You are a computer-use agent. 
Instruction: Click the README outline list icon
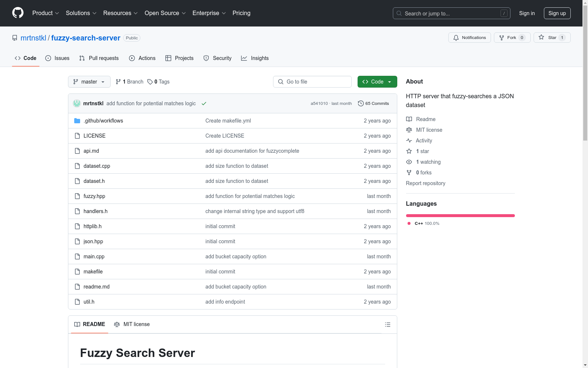[388, 325]
